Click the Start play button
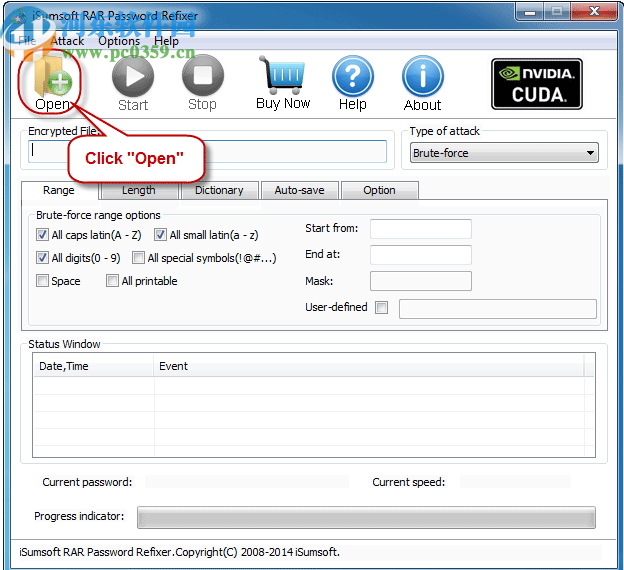Viewport: 624px width, 570px height. point(133,76)
